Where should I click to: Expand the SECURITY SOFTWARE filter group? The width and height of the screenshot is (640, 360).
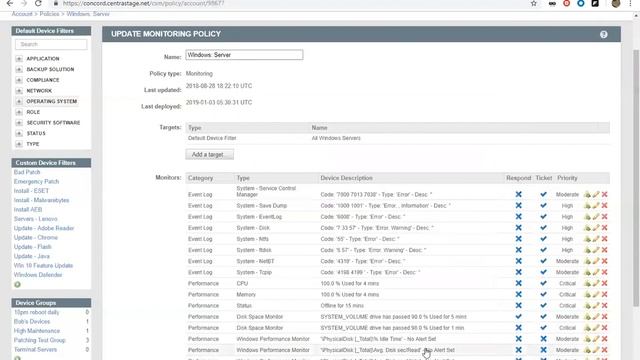pos(19,122)
